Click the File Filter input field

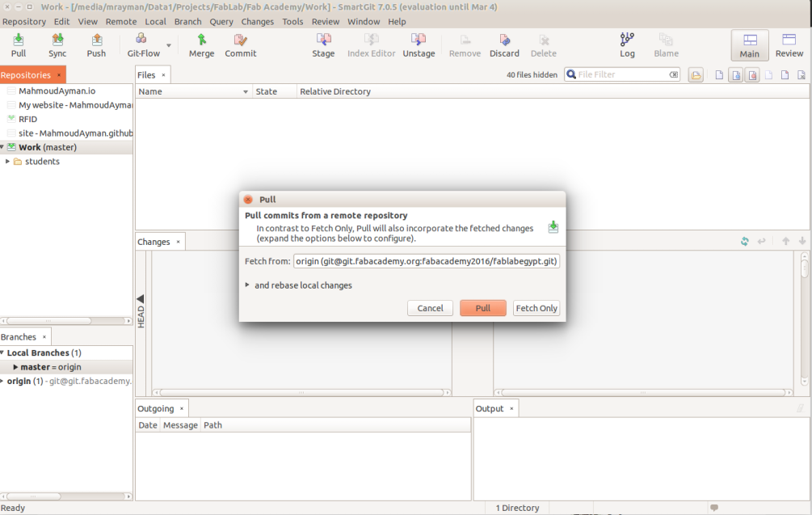click(622, 74)
